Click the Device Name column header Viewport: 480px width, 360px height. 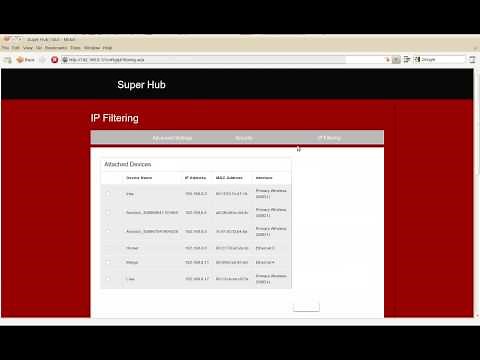tap(139, 178)
